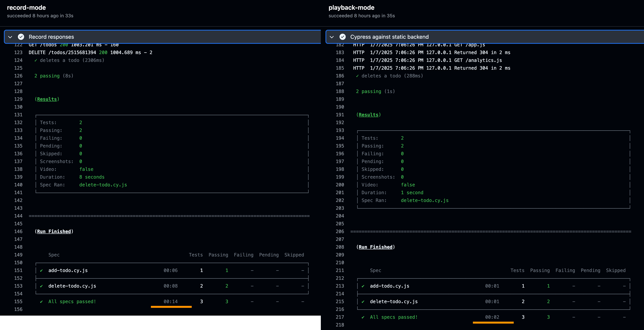Click add-todo.cy.js row in playback-mode summary

(494, 286)
